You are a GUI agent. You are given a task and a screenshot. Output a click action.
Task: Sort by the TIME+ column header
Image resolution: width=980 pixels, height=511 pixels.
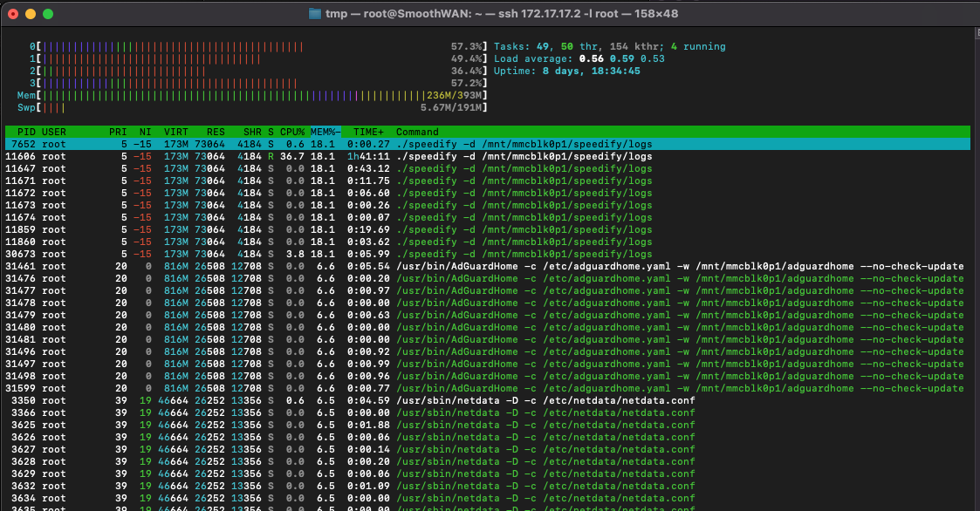click(368, 132)
